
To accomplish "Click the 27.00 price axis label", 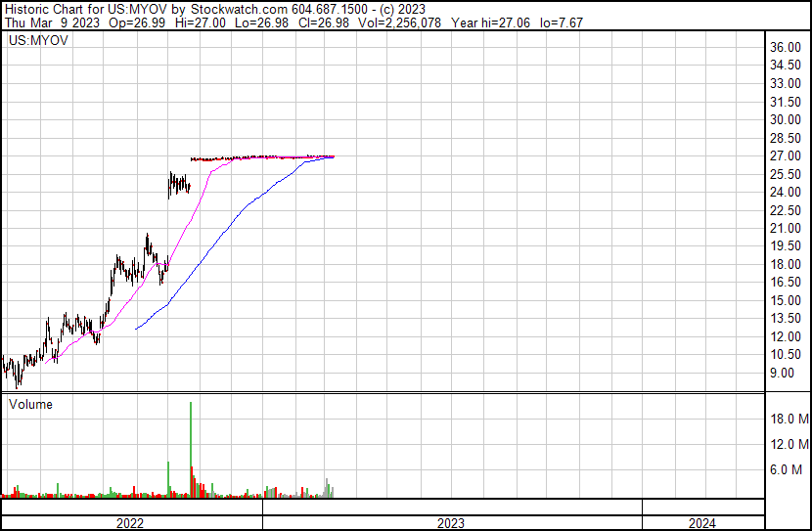I will pyautogui.click(x=787, y=155).
